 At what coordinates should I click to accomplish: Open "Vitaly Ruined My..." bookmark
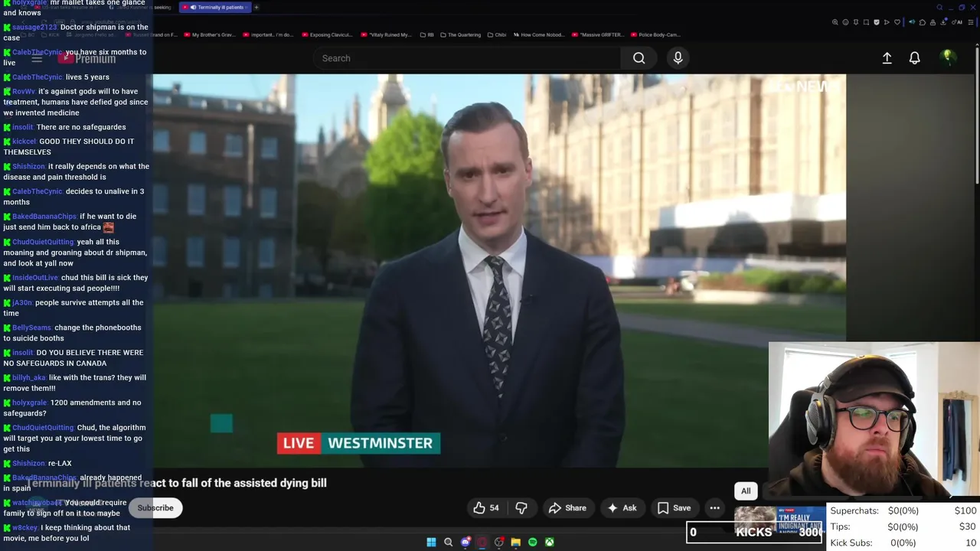(386, 34)
